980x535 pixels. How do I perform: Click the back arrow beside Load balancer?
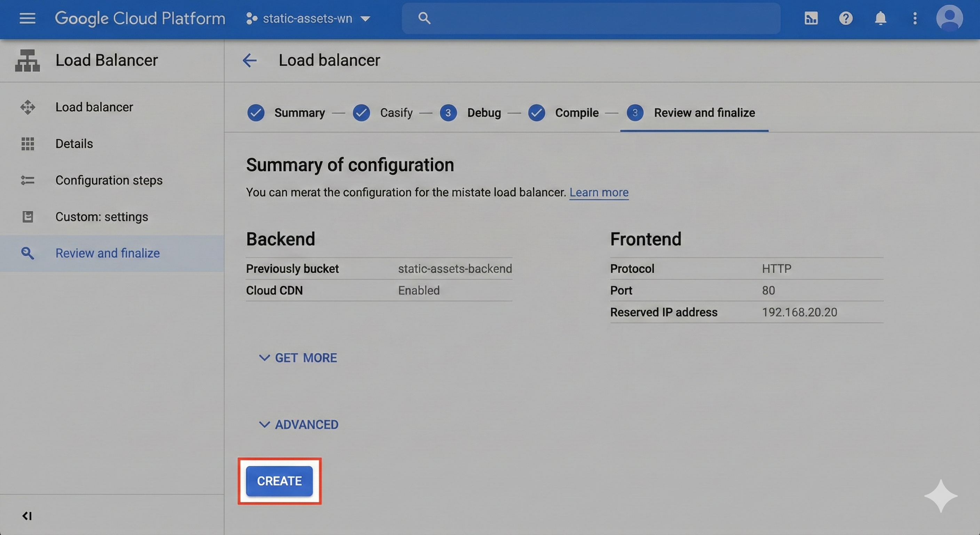250,60
